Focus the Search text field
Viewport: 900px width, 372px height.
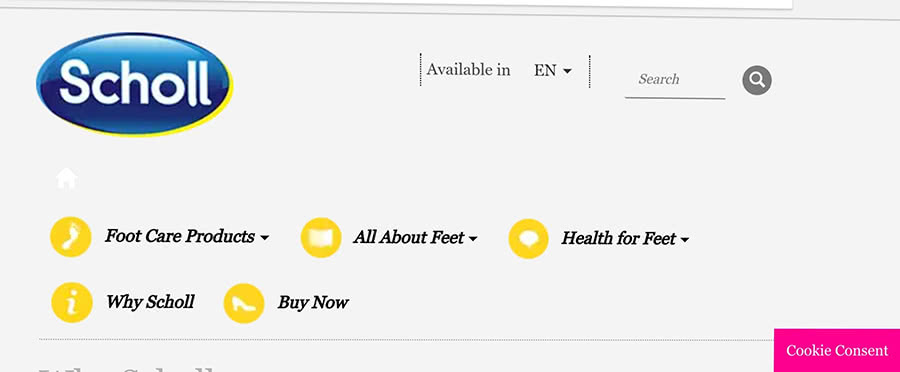675,80
